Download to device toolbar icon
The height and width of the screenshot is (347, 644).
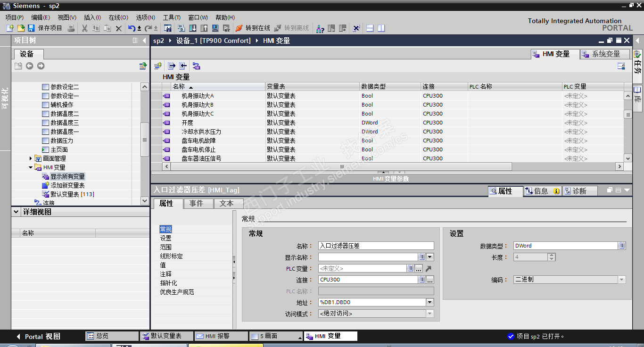tap(193, 28)
